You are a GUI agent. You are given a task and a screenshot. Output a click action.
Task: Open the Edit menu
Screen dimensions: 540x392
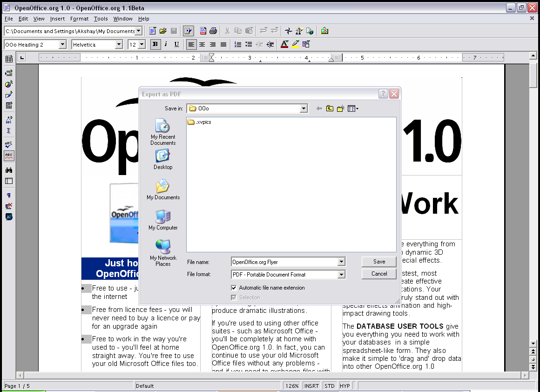click(23, 19)
